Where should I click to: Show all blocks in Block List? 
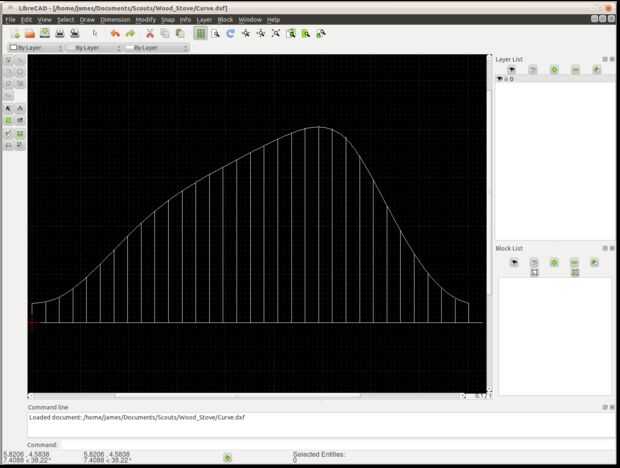(x=514, y=262)
